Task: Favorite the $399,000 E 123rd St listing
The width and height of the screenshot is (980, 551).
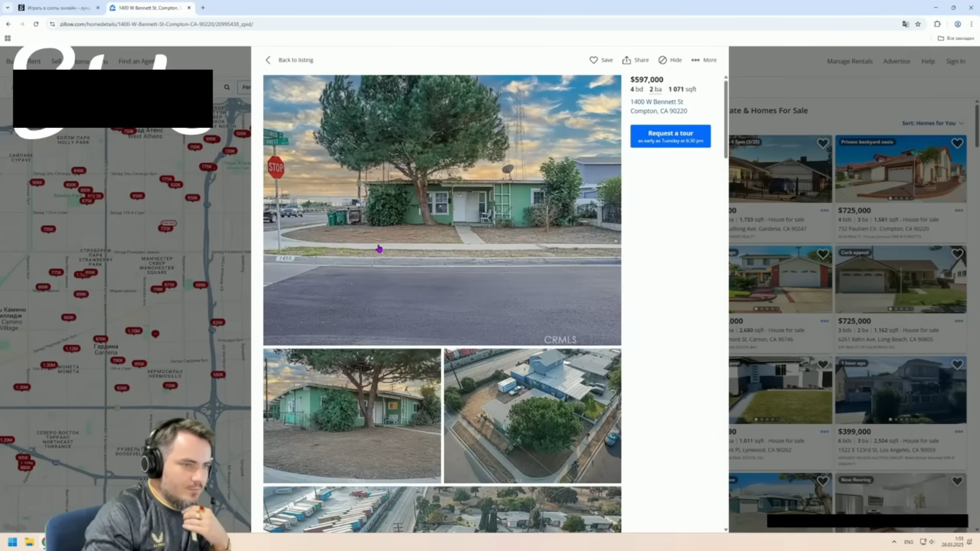Action: pyautogui.click(x=957, y=364)
